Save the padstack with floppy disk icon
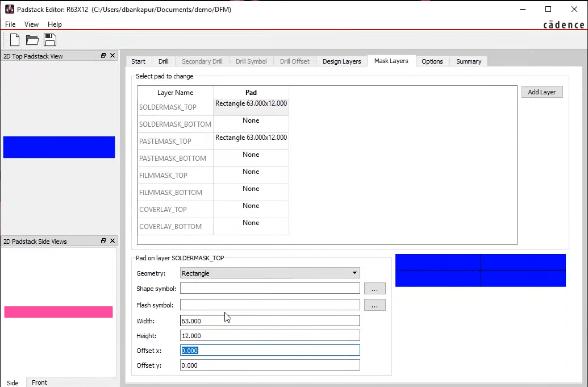 (x=49, y=40)
